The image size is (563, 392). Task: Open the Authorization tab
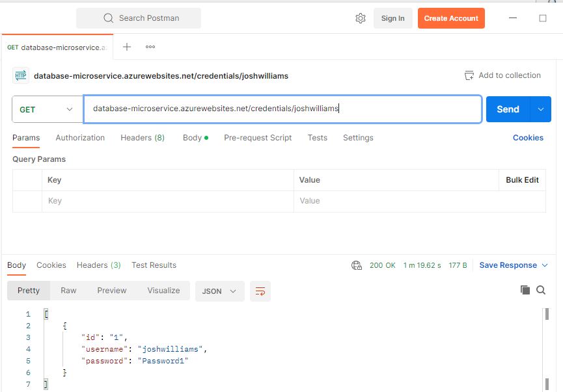click(80, 137)
